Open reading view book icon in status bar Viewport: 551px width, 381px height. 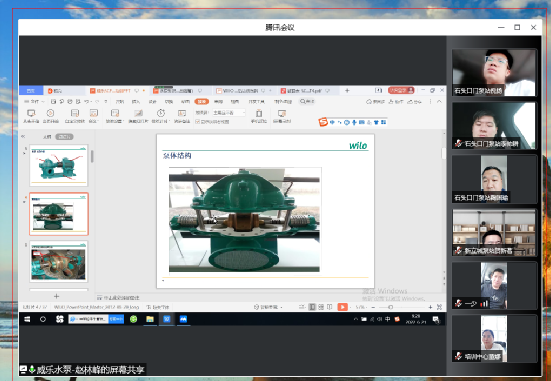pyautogui.click(x=329, y=307)
